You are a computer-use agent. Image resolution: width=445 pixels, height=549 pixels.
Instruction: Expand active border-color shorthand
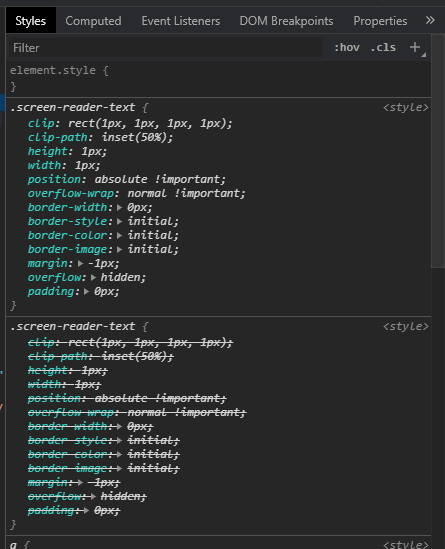tap(119, 235)
